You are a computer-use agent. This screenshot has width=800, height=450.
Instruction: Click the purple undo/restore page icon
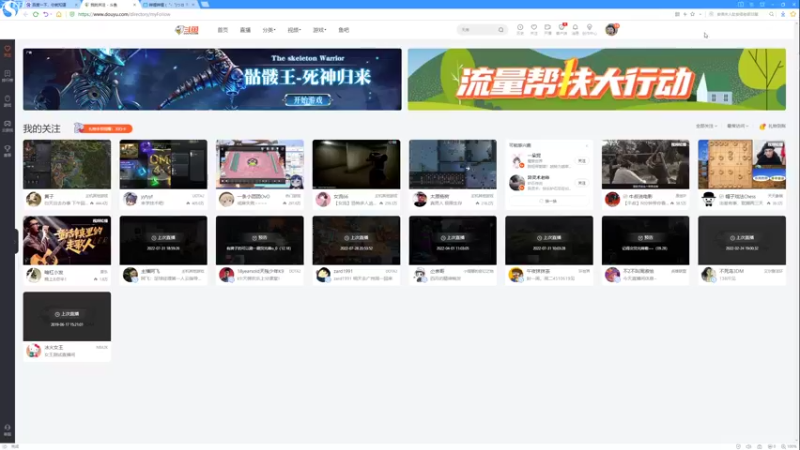click(46, 14)
